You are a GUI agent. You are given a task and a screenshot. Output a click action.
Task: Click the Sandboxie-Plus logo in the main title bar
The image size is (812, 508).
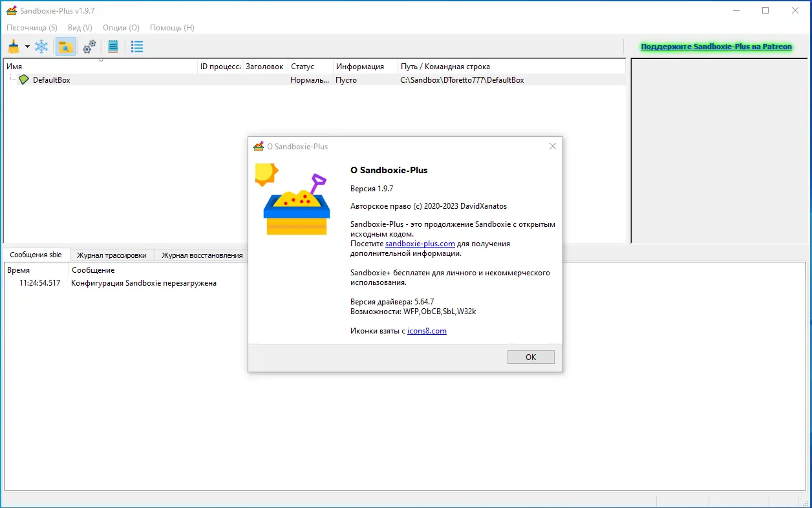click(x=12, y=10)
